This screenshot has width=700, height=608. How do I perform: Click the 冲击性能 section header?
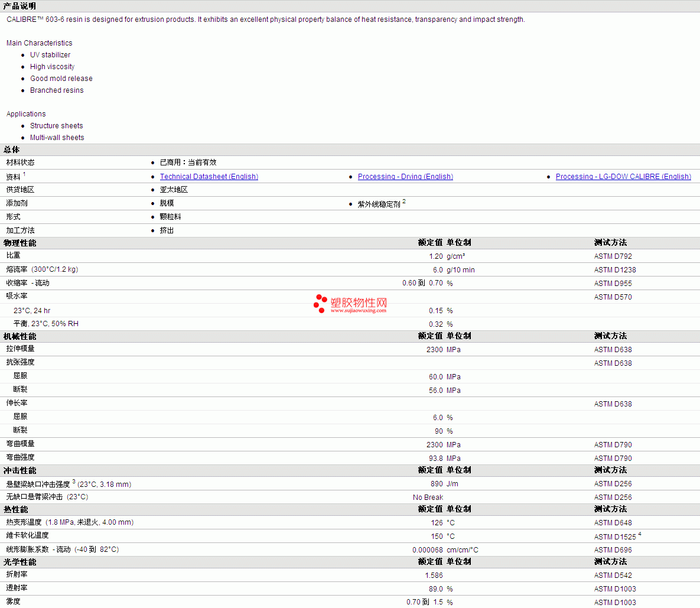click(x=19, y=470)
